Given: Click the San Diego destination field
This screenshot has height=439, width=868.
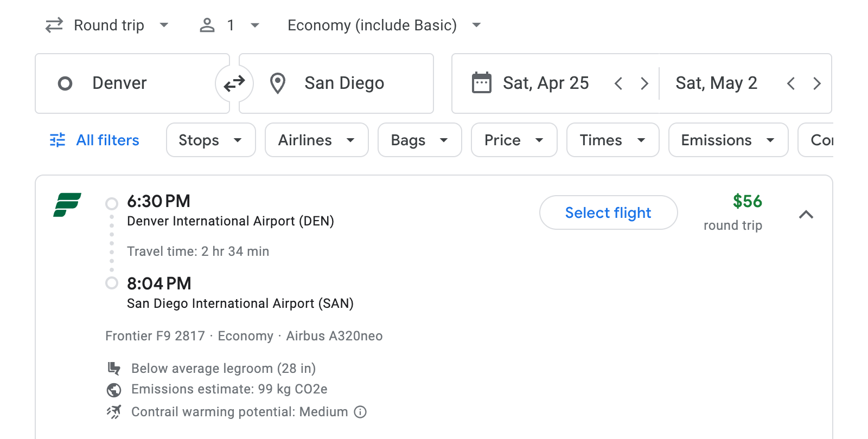Looking at the screenshot, I should pyautogui.click(x=344, y=83).
